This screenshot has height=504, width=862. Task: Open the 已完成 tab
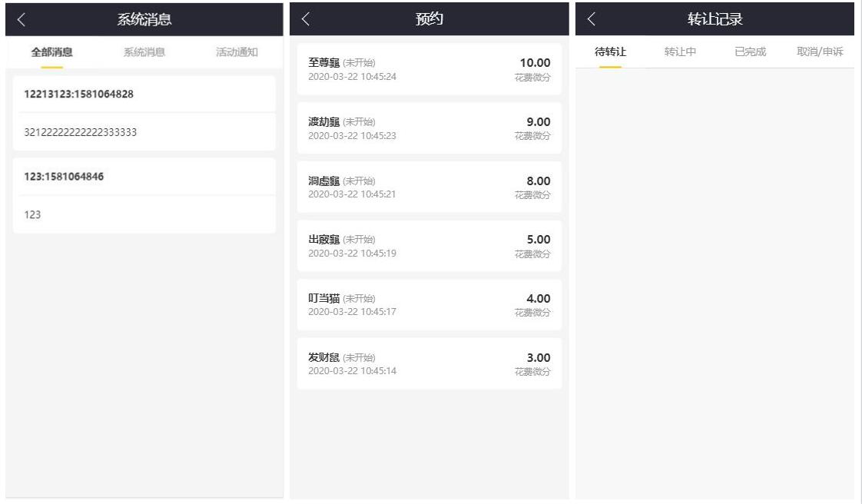[750, 51]
